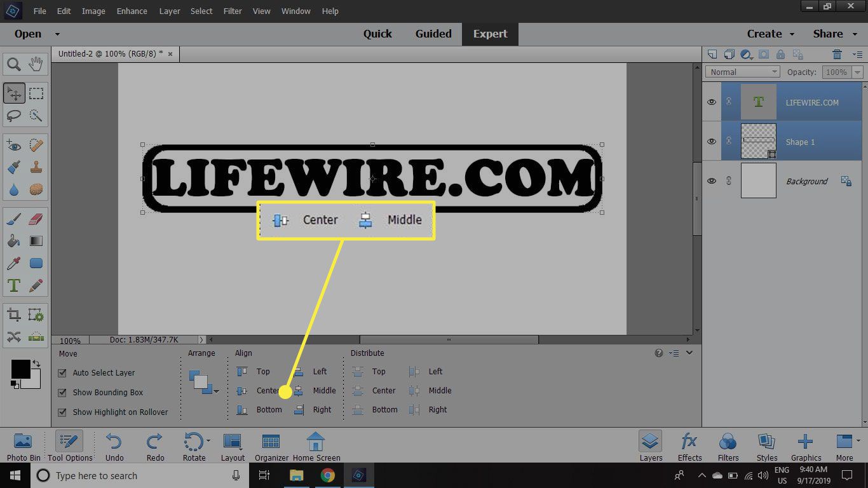
Task: Click Align Top in Align section
Action: click(x=254, y=372)
